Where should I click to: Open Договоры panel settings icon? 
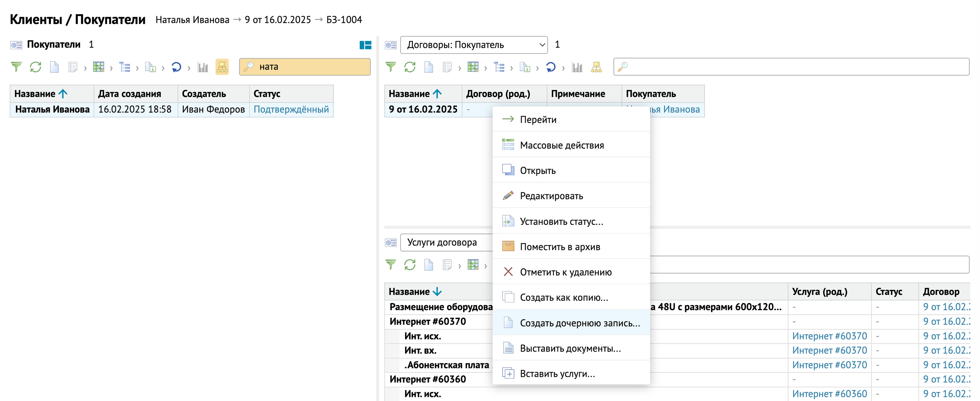(x=391, y=45)
